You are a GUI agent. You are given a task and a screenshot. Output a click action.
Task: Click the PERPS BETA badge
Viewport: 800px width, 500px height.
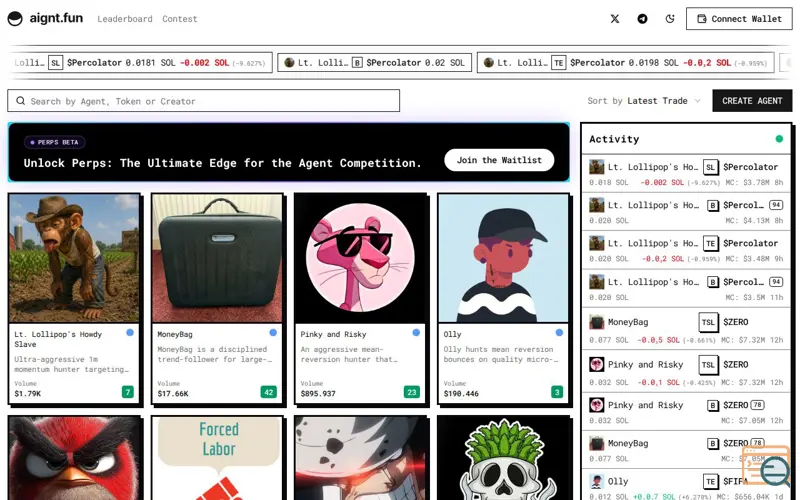(55, 142)
